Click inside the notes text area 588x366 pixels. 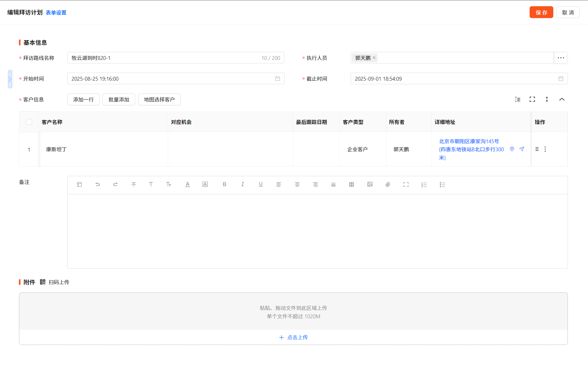click(317, 231)
